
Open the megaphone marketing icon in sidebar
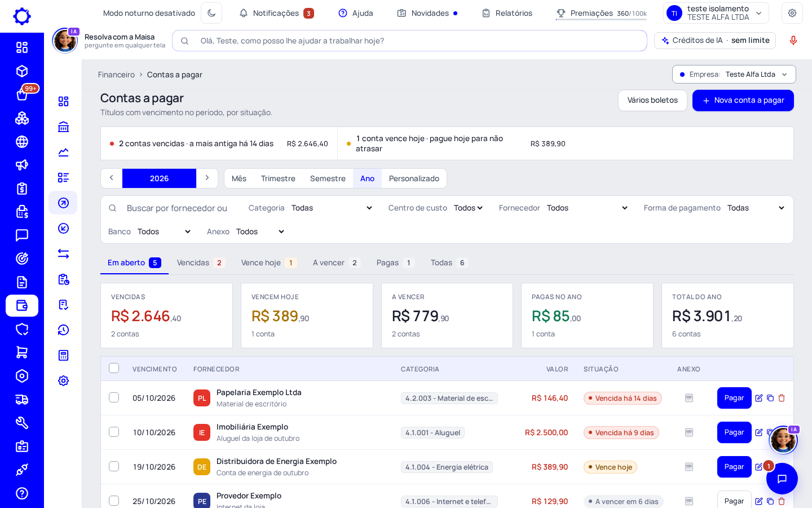coord(22,165)
